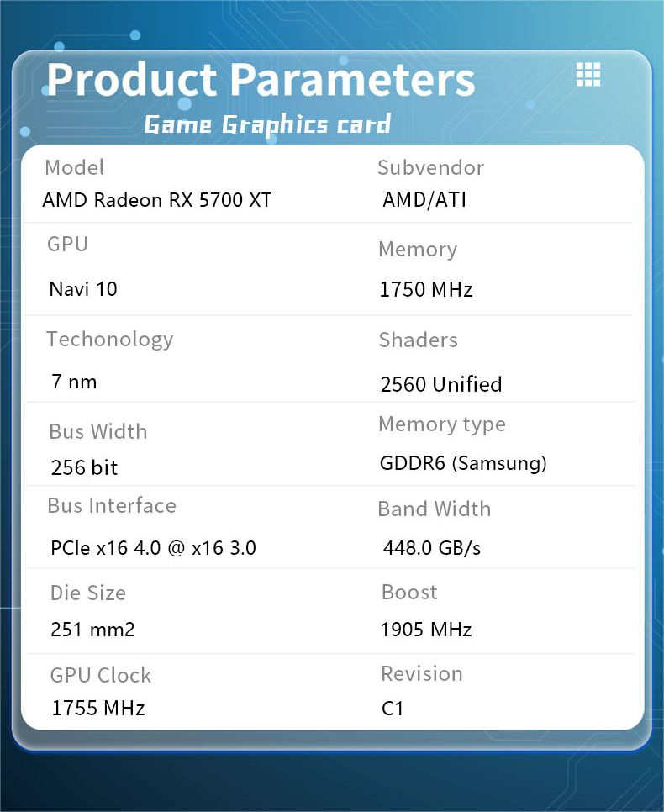
Task: Select the AMD/ATI subvendor value
Action: [424, 199]
